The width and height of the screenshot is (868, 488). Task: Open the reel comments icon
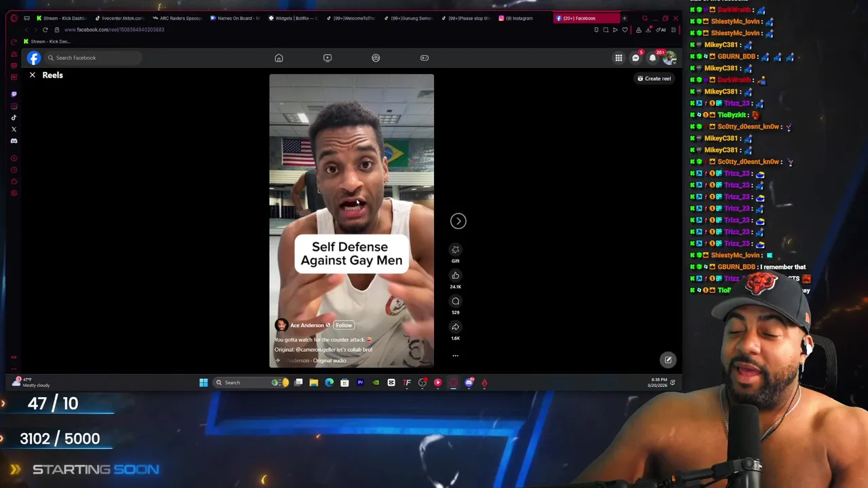[456, 301]
